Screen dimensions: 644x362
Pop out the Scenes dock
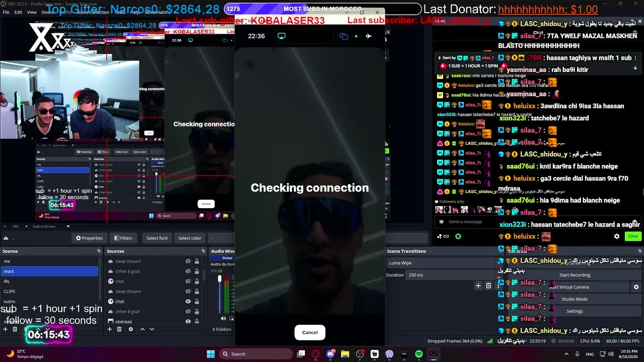[99, 251]
